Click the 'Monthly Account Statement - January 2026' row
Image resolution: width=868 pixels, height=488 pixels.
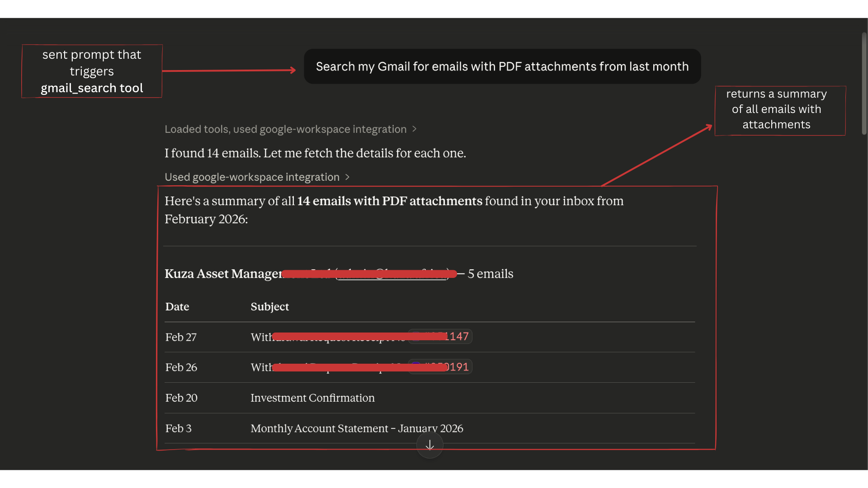click(x=357, y=428)
